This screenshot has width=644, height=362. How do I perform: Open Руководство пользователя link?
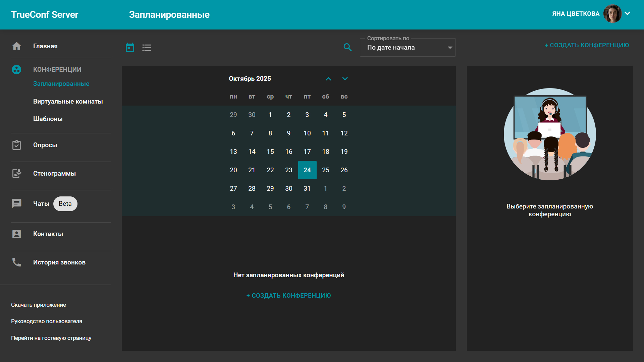pos(47,321)
